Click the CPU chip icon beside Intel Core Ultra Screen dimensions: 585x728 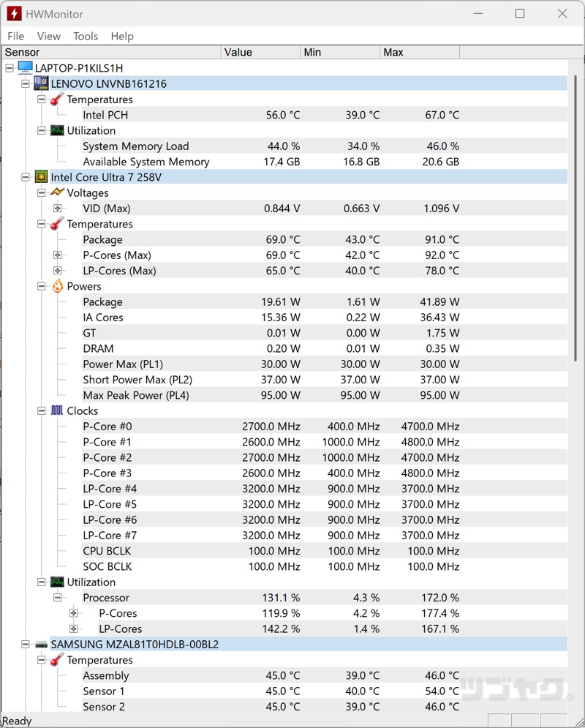click(41, 177)
